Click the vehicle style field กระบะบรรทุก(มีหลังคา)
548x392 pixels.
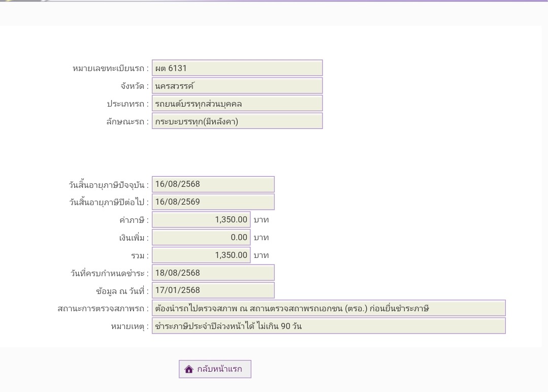[237, 121]
